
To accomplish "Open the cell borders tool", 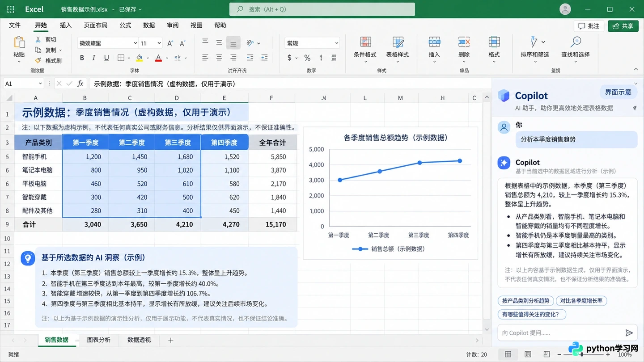I will click(121, 58).
